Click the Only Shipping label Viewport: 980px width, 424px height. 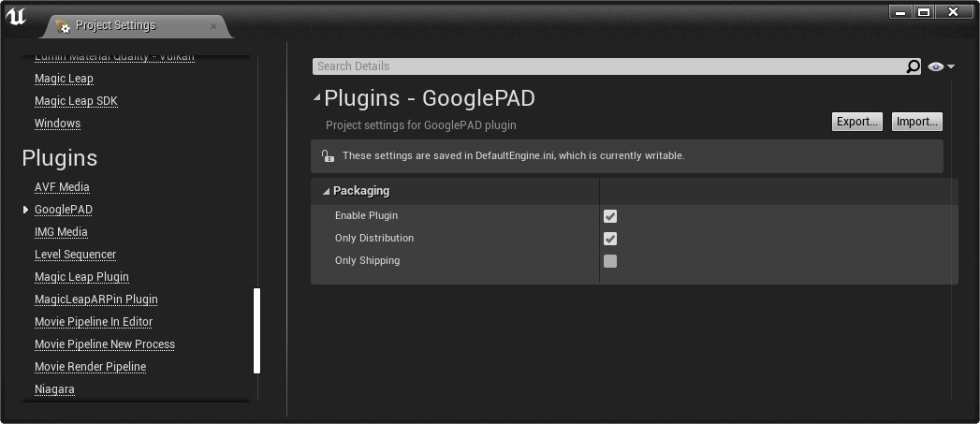click(368, 261)
